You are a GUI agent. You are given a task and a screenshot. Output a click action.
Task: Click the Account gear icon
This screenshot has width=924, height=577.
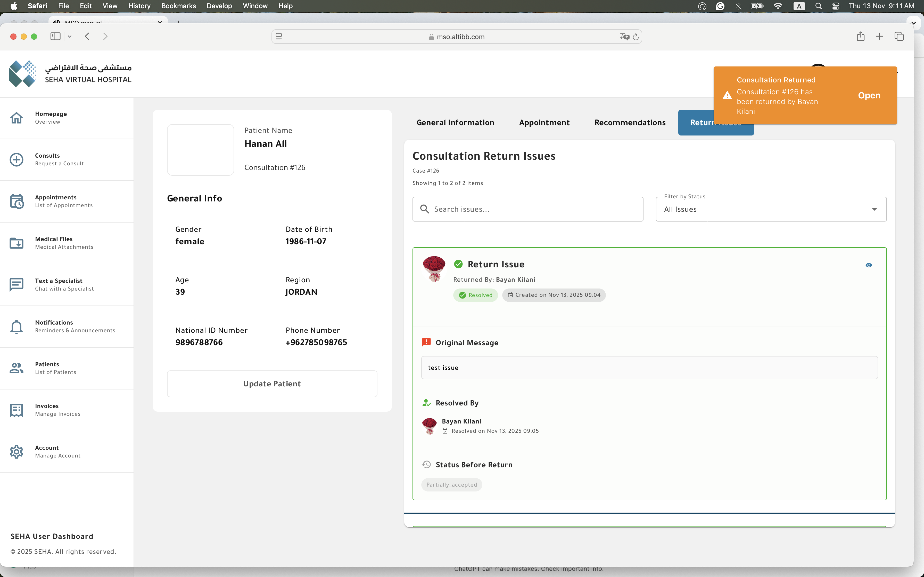coord(16,452)
